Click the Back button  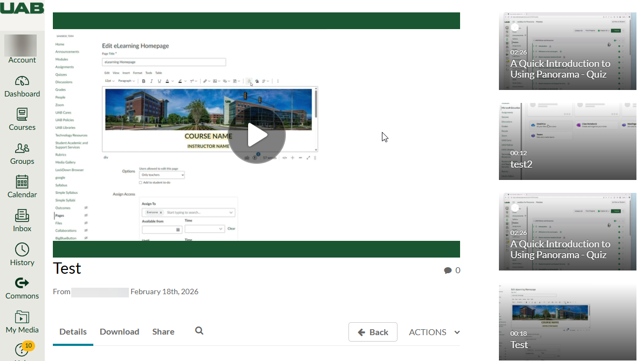373,332
